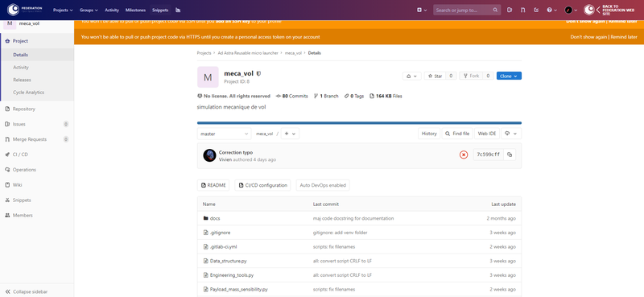This screenshot has width=644, height=297.
Task: Click the 80 Commits link
Action: pos(292,96)
